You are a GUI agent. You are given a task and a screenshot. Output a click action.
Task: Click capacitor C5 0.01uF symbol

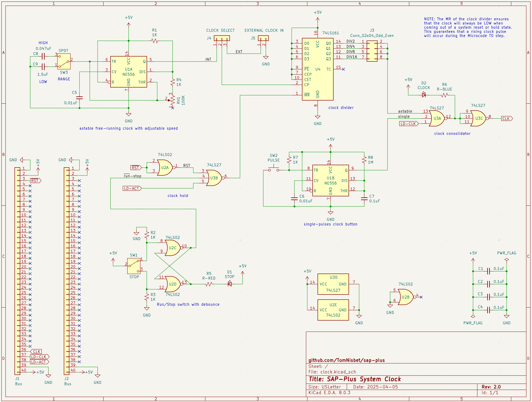(79, 98)
